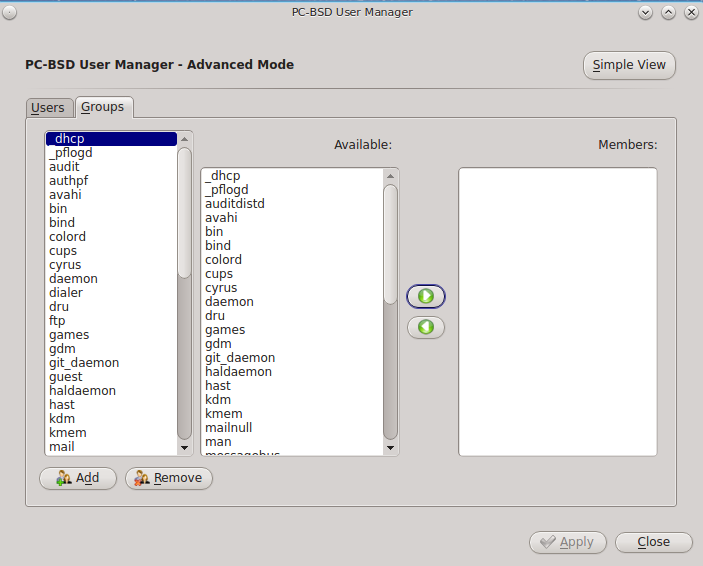Select bin in the groups list
Screen dimensions: 703x566
pos(111,209)
